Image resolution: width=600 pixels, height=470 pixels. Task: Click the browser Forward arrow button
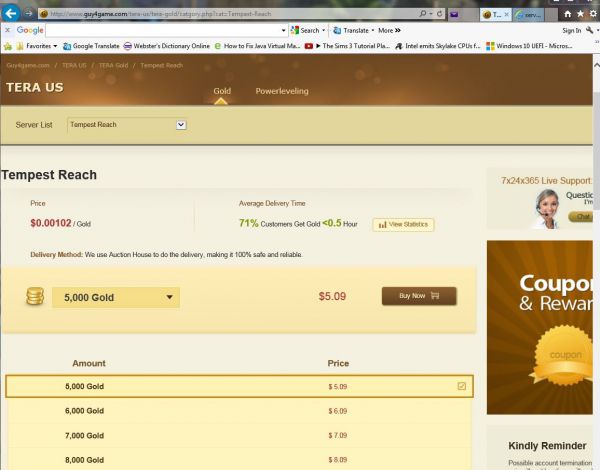29,14
